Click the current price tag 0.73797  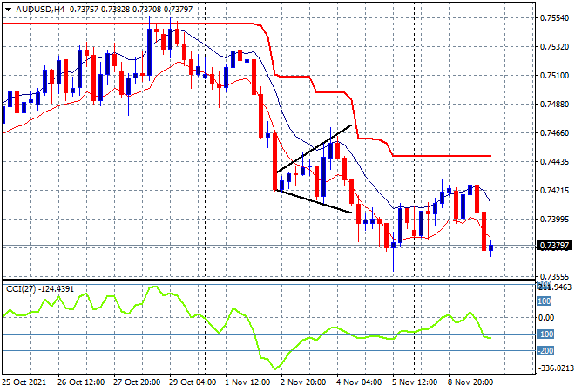pyautogui.click(x=554, y=246)
